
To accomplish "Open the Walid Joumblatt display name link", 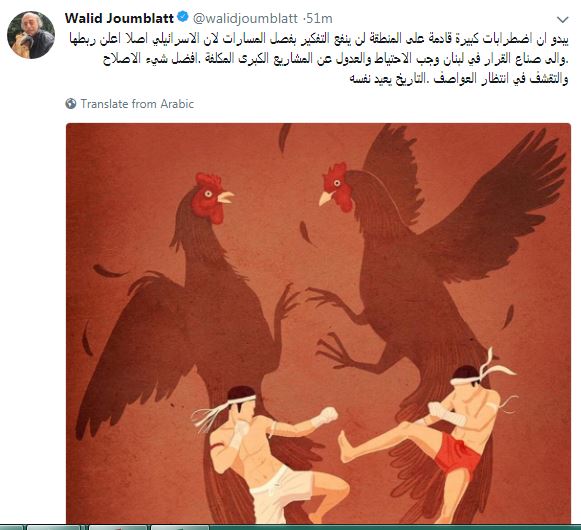I will [119, 18].
